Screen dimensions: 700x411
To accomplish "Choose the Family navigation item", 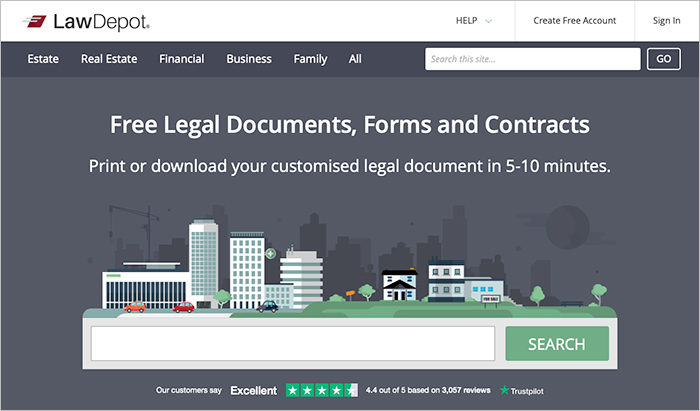I will [310, 59].
